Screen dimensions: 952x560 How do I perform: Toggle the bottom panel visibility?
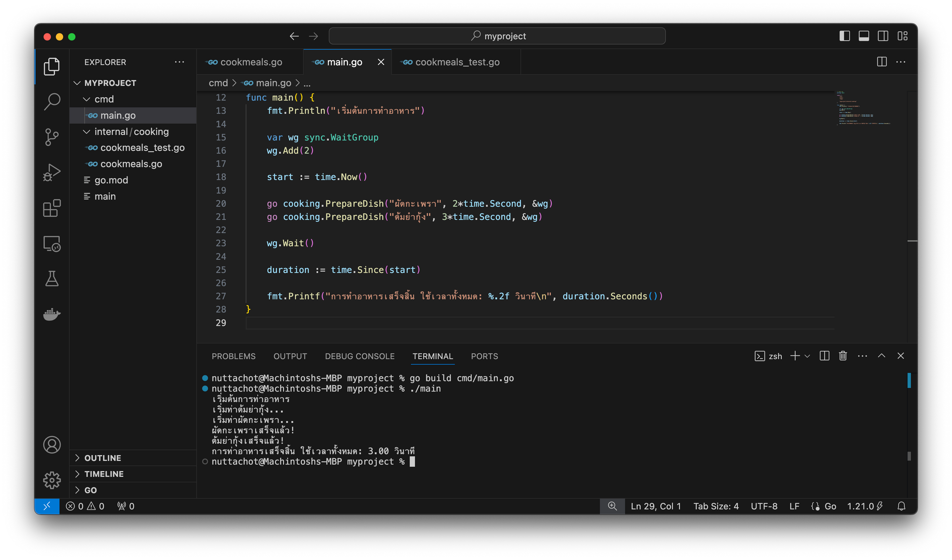tap(864, 36)
